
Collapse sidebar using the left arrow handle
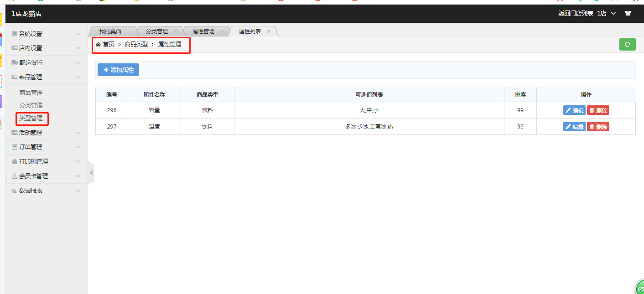pos(91,173)
